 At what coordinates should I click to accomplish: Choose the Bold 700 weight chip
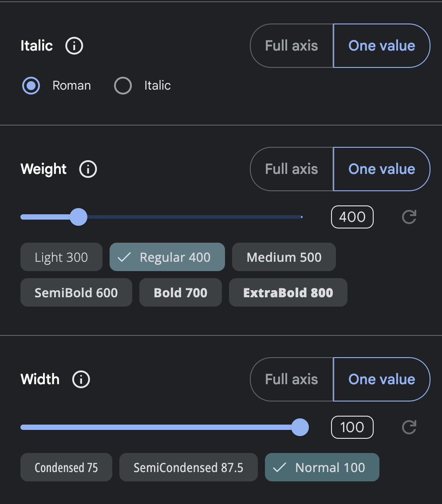click(x=180, y=292)
